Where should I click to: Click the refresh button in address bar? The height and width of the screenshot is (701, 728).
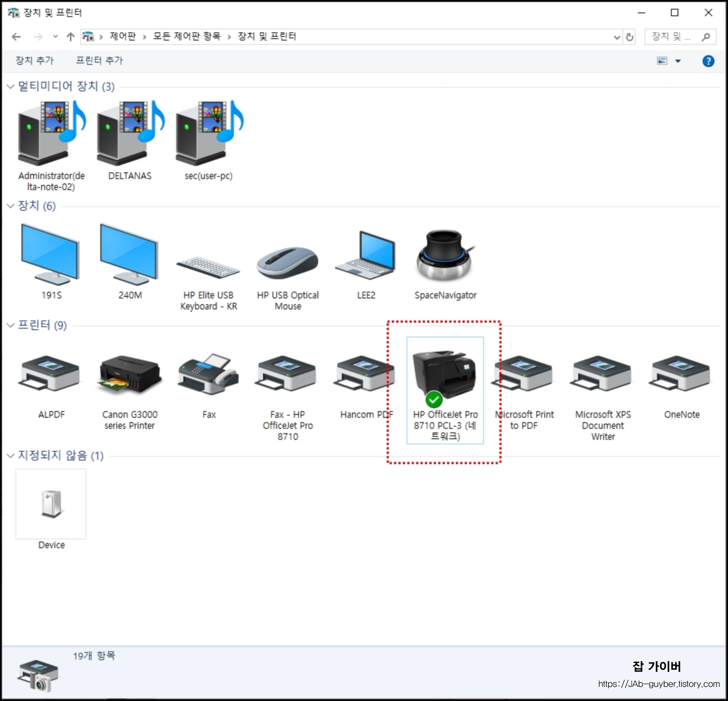pos(630,37)
